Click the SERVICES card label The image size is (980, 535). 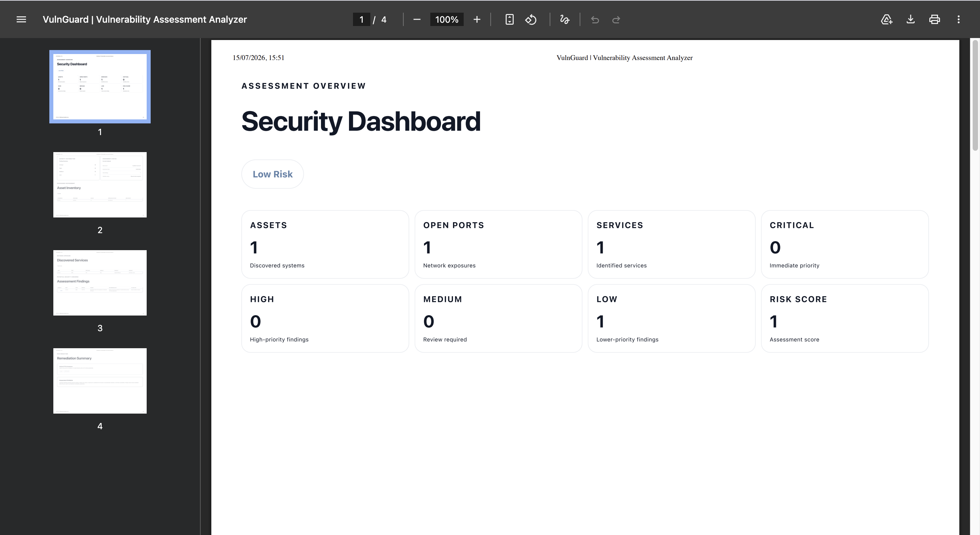tap(620, 225)
